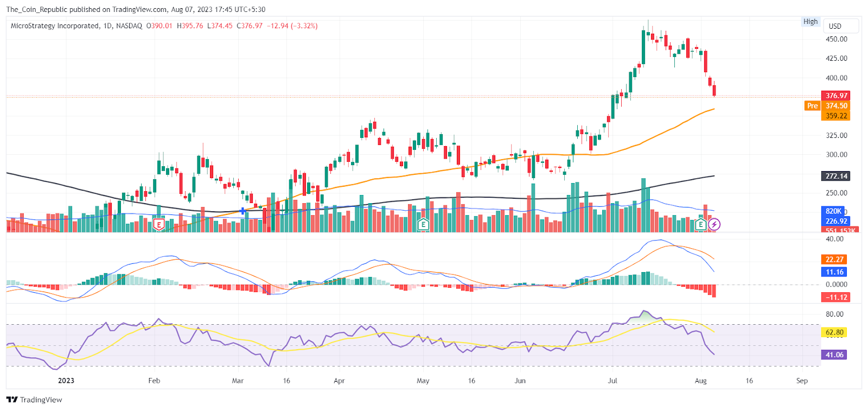Viewport: 868px width, 410px height.
Task: Click the High price label tag
Action: 810,22
